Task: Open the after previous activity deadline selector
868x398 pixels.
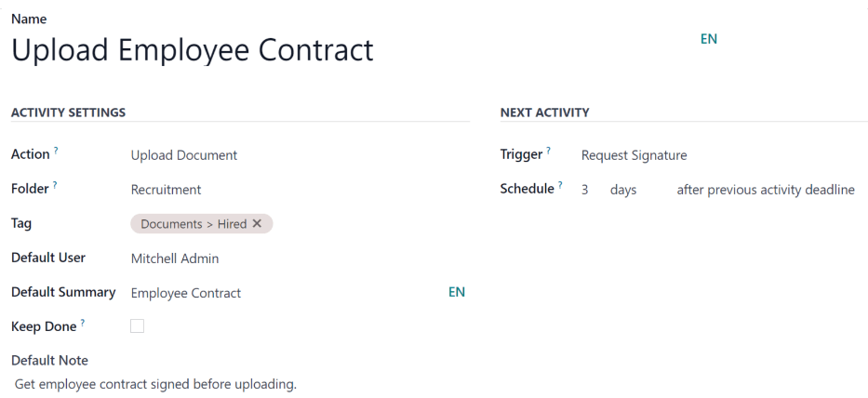Action: (x=765, y=190)
